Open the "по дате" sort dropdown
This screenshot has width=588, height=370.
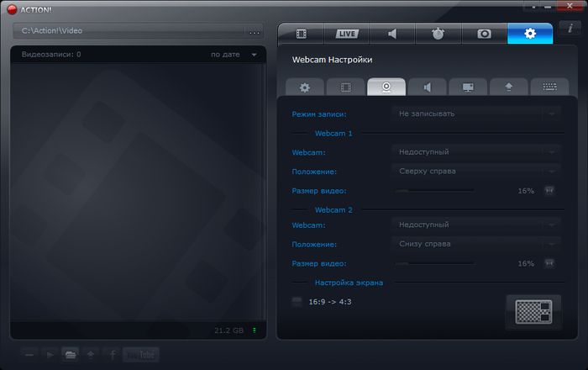(234, 55)
